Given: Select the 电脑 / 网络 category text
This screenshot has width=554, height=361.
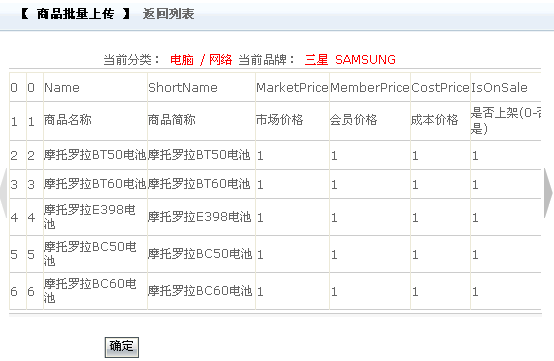Looking at the screenshot, I should pyautogui.click(x=201, y=60).
